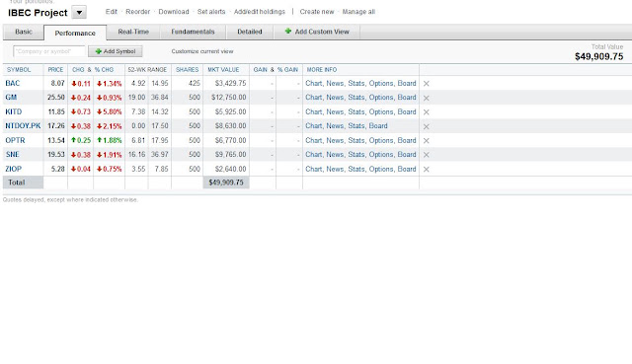
Task: Open Stats link for ZIOP
Action: 356,169
